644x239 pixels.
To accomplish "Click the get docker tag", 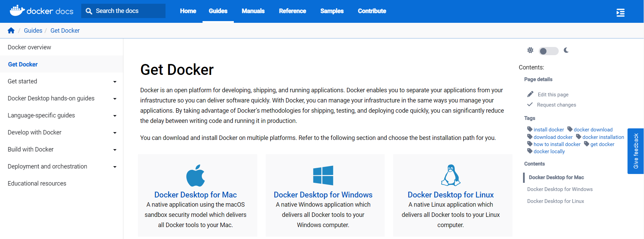I will [602, 144].
